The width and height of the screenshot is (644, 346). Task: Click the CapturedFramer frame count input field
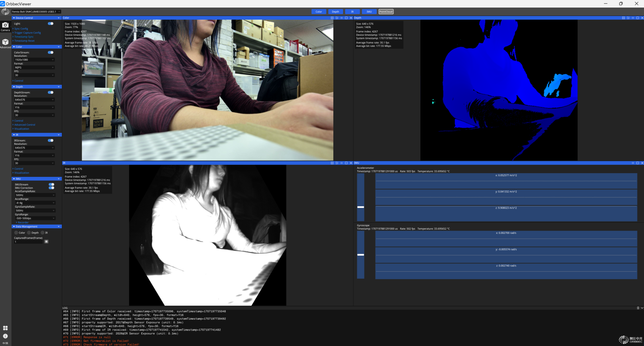click(28, 241)
